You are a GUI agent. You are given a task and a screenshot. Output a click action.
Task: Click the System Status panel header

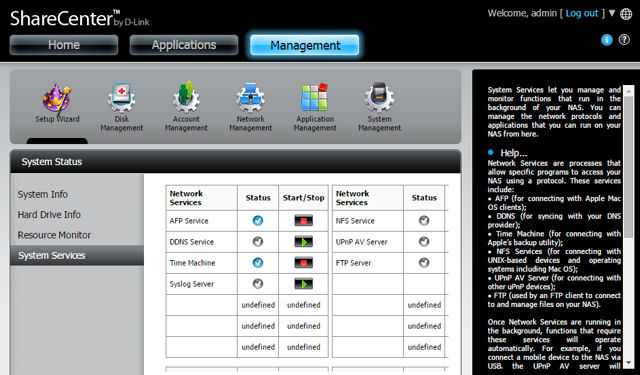pos(236,162)
